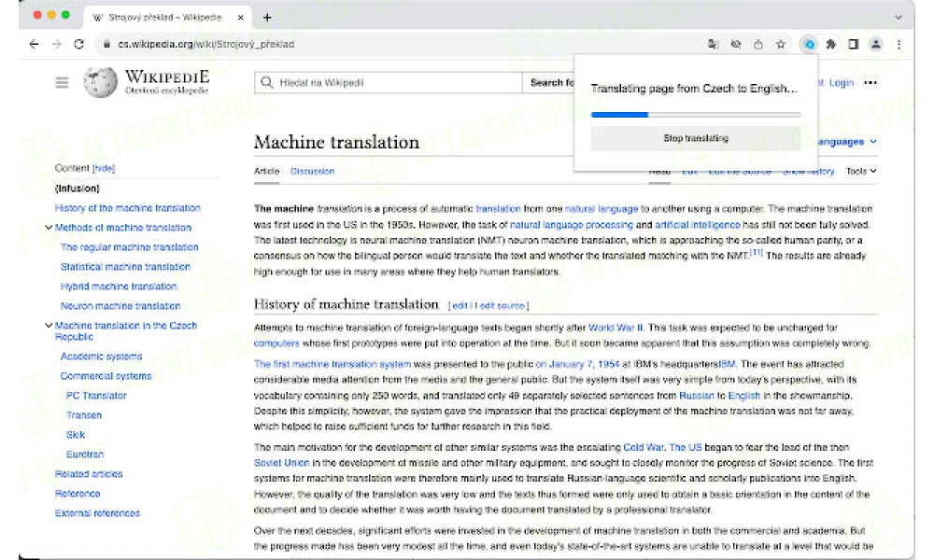934x560 pixels.
Task: Jump to (Infusion) in contents
Action: point(78,189)
